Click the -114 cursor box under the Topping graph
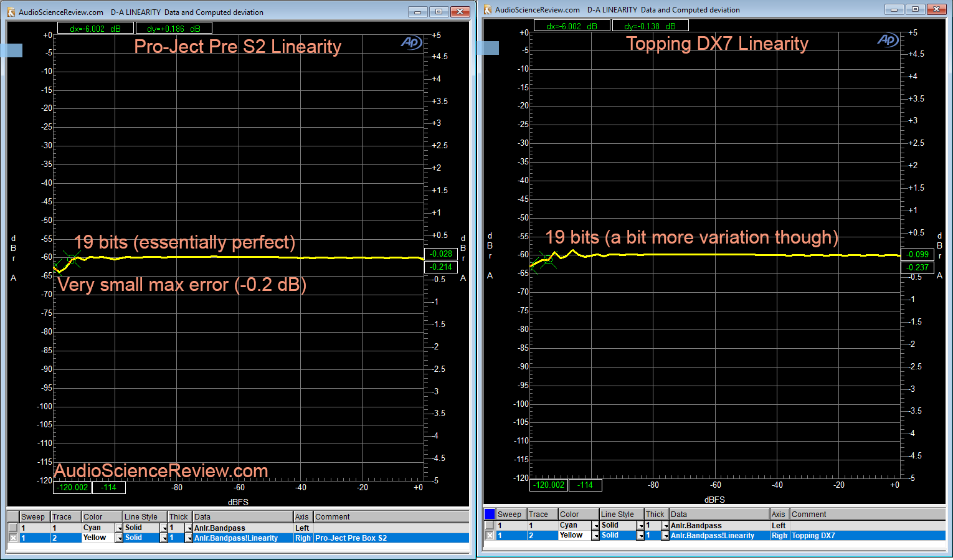This screenshot has width=953, height=560. coord(586,485)
